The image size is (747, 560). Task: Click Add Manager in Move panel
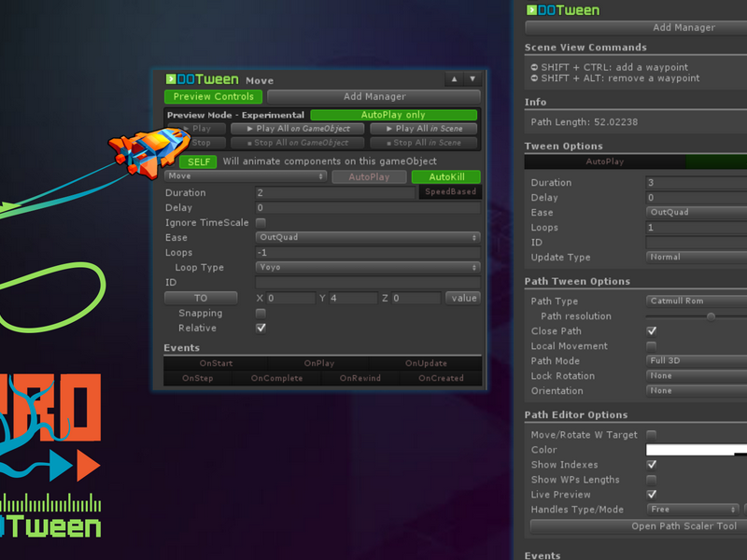[374, 97]
